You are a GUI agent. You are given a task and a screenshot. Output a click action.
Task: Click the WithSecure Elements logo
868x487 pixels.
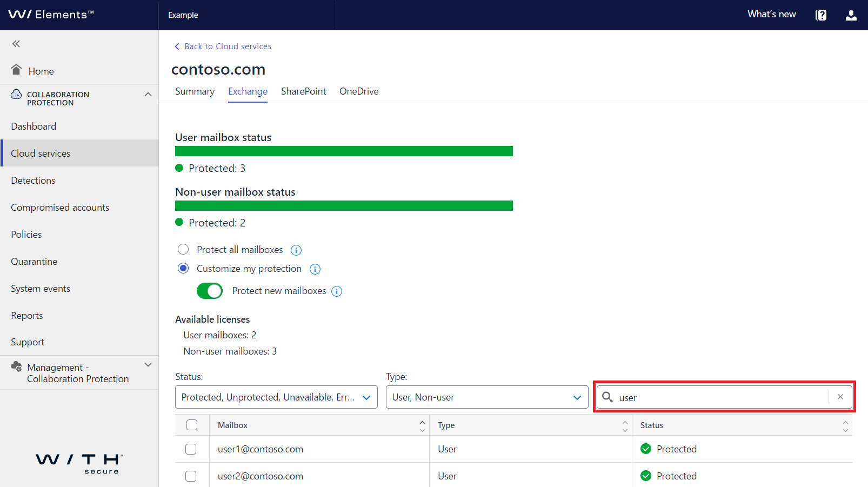51,15
